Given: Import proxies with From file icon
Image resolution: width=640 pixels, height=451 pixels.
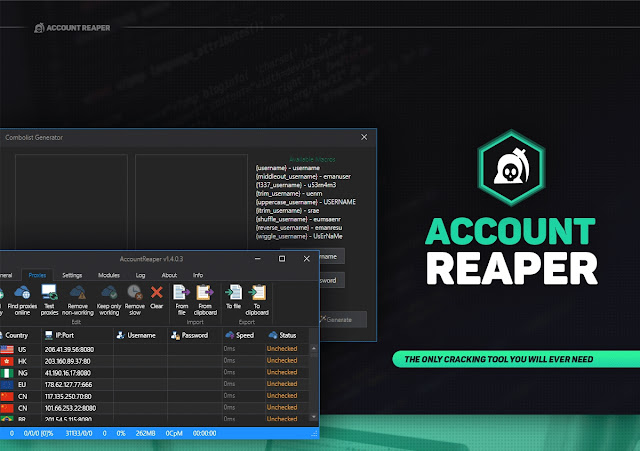Looking at the screenshot, I should pyautogui.click(x=182, y=293).
